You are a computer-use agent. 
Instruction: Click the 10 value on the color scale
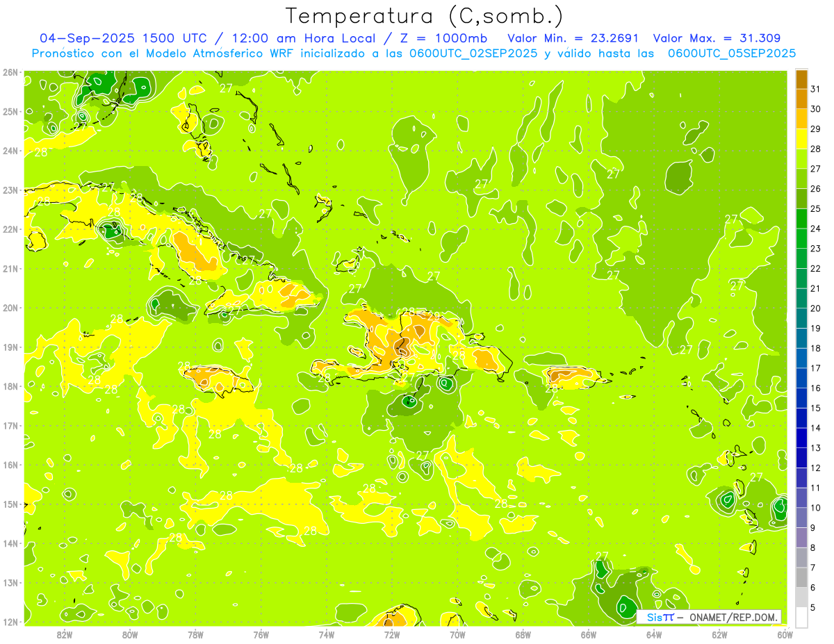click(x=815, y=508)
